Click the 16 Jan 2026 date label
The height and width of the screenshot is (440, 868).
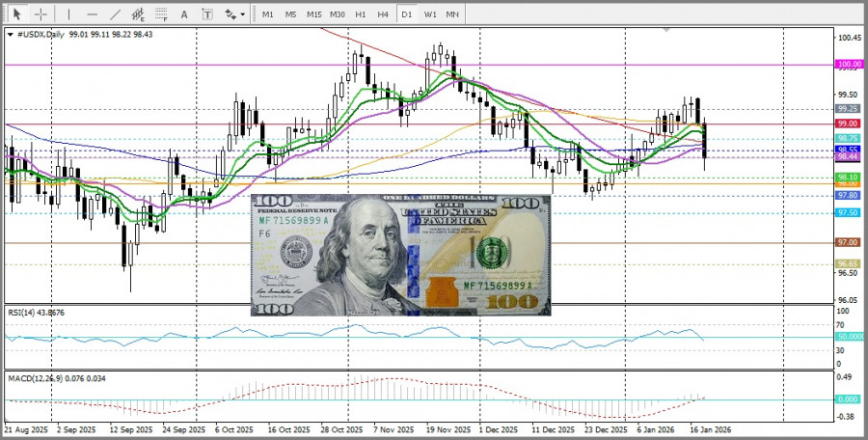coord(710,430)
